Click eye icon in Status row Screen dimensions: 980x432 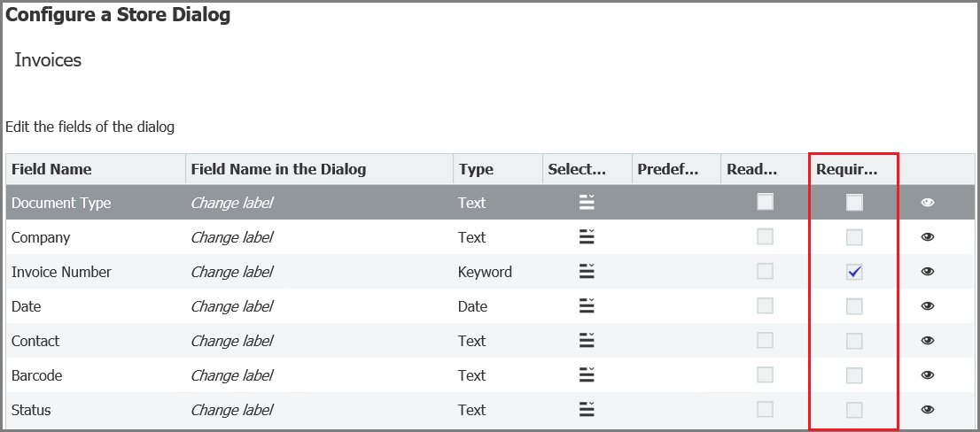(928, 410)
